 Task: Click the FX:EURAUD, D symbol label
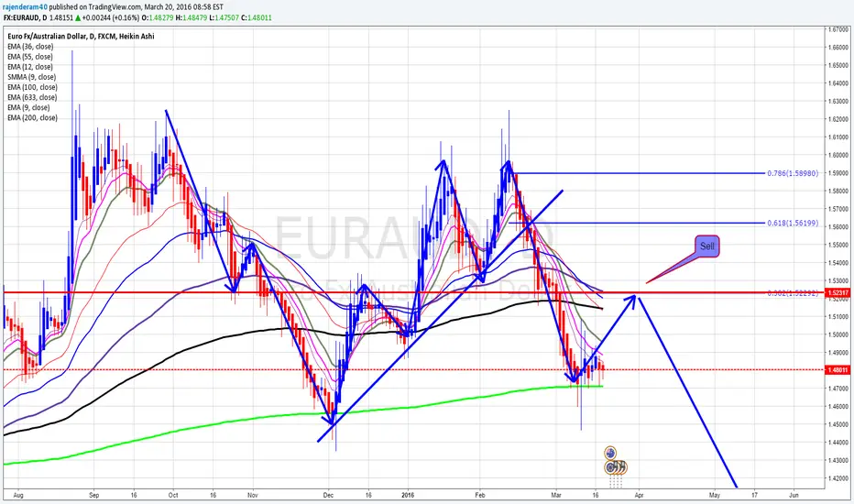point(25,18)
